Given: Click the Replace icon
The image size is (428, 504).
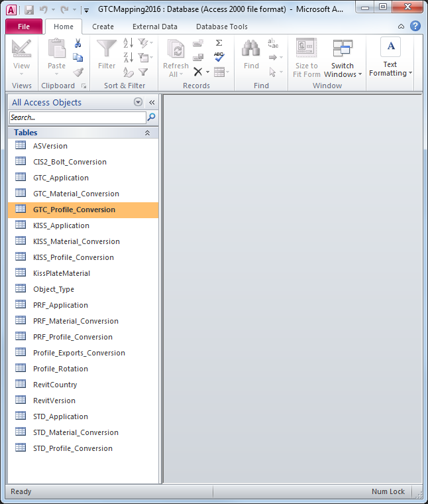Looking at the screenshot, I should click(x=273, y=43).
